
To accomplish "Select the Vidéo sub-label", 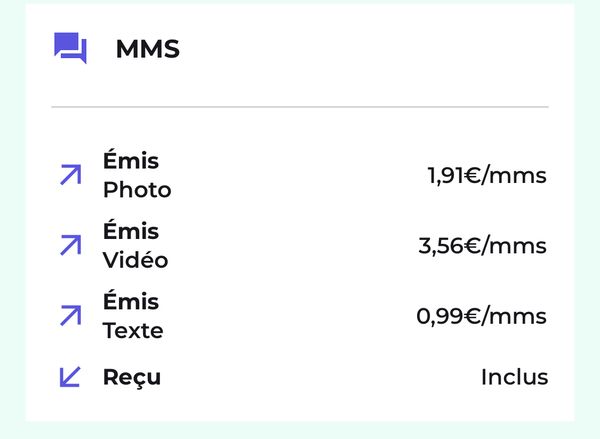I will pos(135,260).
